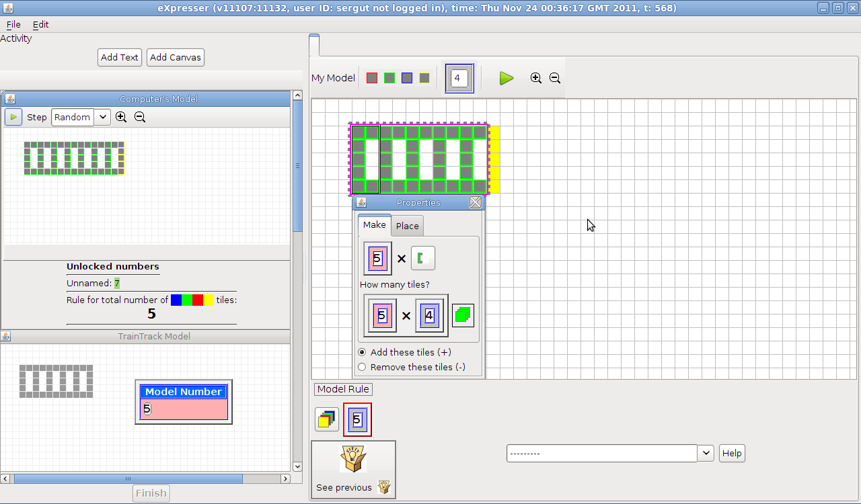Click the green C-shaped building block icon
The image size is (861, 504).
(423, 258)
